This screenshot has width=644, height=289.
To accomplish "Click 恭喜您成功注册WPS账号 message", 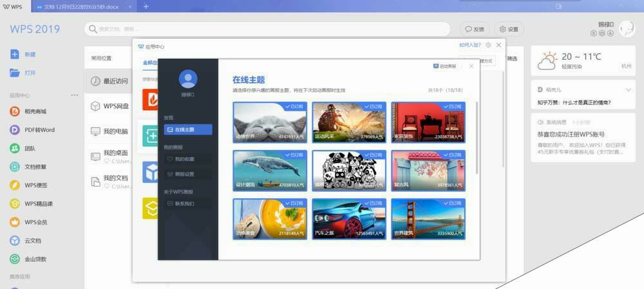I will coord(571,135).
